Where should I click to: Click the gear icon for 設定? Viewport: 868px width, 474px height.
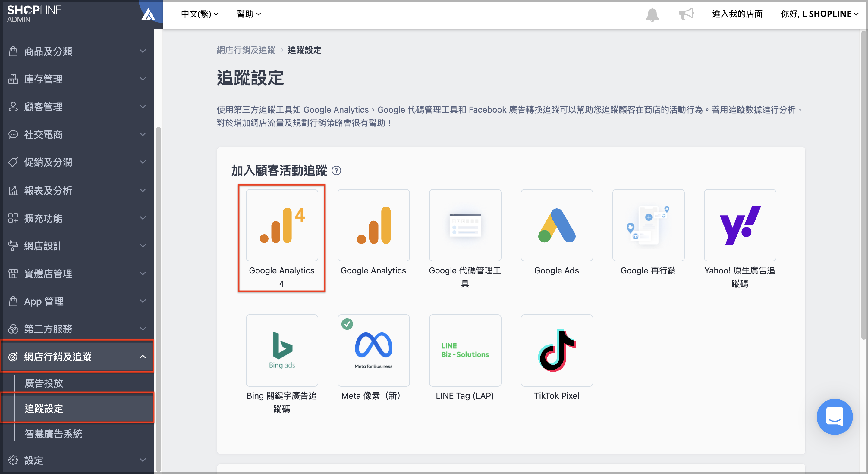click(13, 460)
